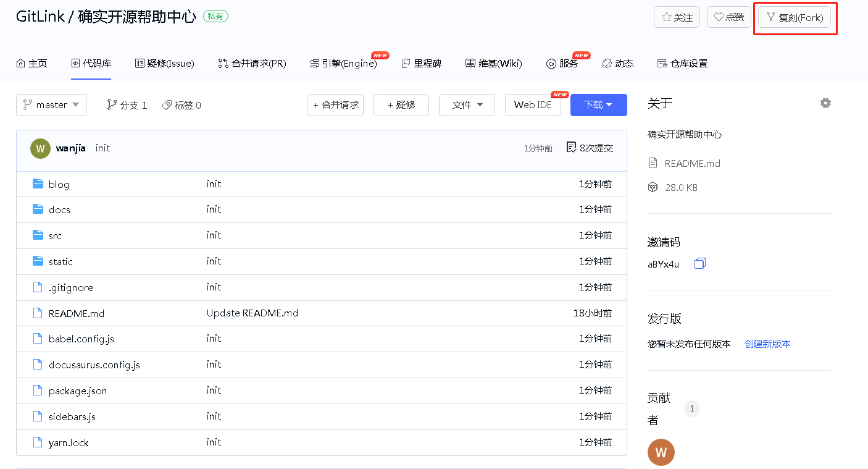Switch to the 疑修(Issue) tab
868x469 pixels.
pos(164,64)
